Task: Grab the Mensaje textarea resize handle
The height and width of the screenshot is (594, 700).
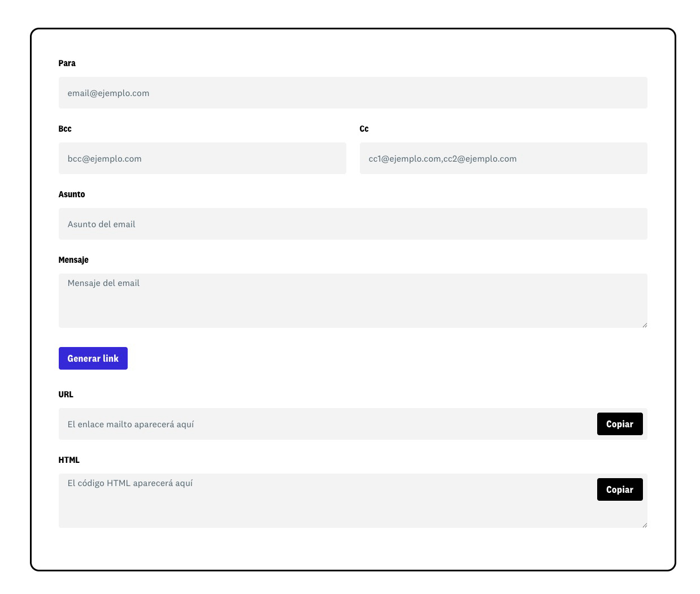Action: 644,324
